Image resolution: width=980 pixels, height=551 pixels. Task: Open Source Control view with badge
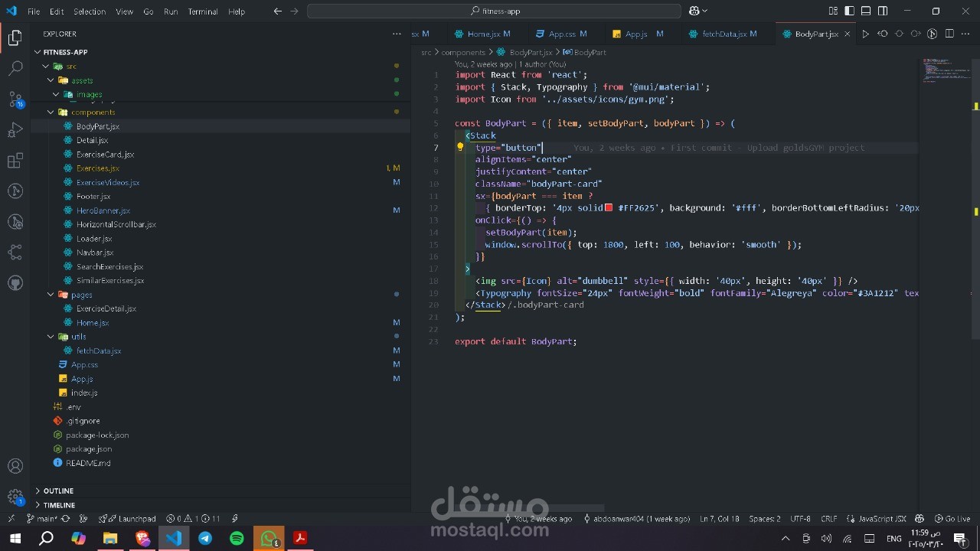tap(15, 99)
